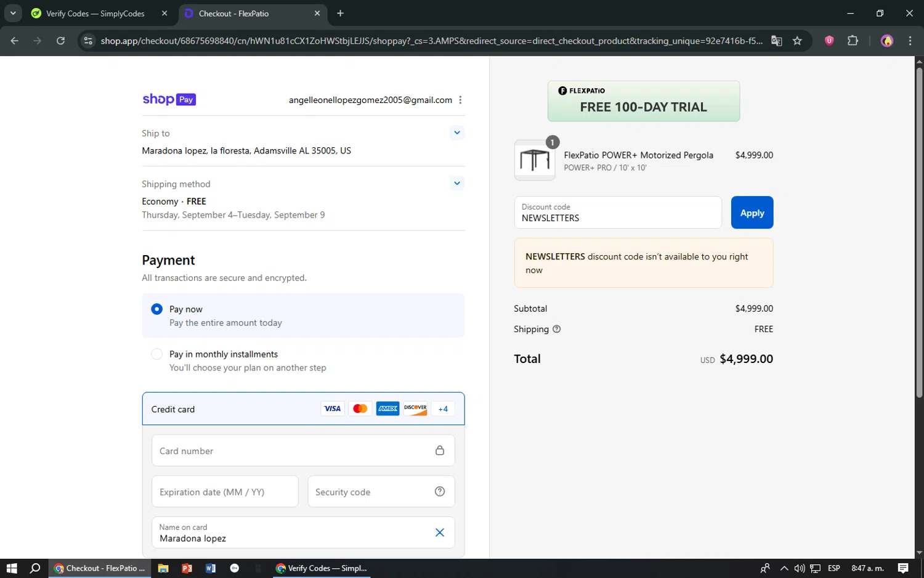This screenshot has height=578, width=924.
Task: Click the Shop Pay logo
Action: 169,99
